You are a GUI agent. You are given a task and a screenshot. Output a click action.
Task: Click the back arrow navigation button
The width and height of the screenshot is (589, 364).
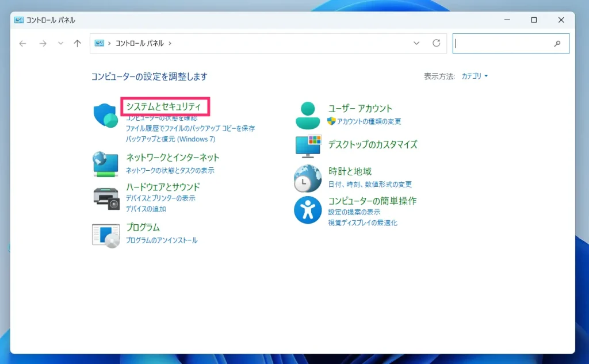coord(22,44)
